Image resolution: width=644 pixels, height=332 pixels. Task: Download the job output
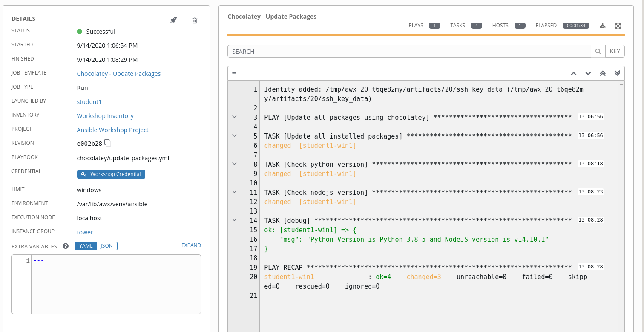602,26
